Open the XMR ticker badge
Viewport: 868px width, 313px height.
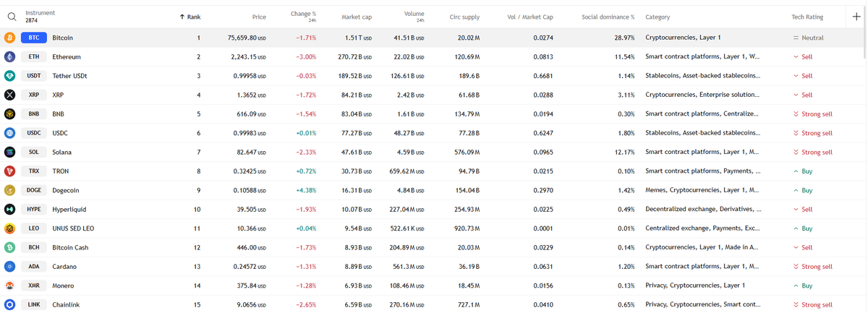34,286
